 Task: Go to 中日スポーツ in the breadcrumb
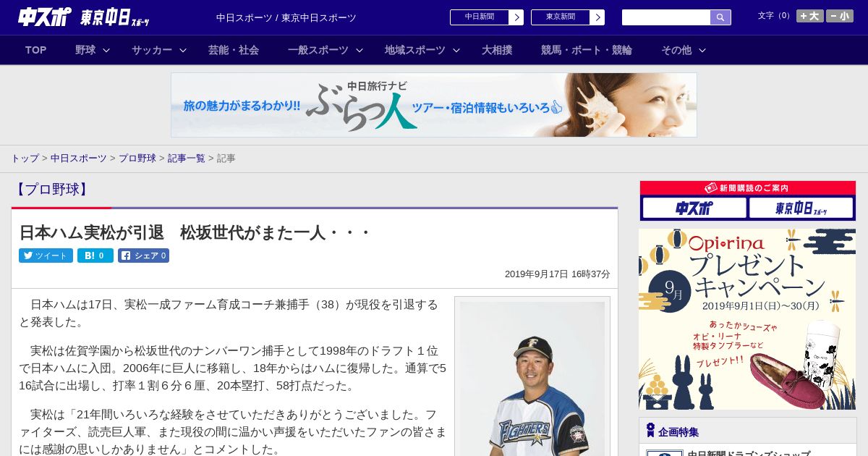pyautogui.click(x=79, y=158)
